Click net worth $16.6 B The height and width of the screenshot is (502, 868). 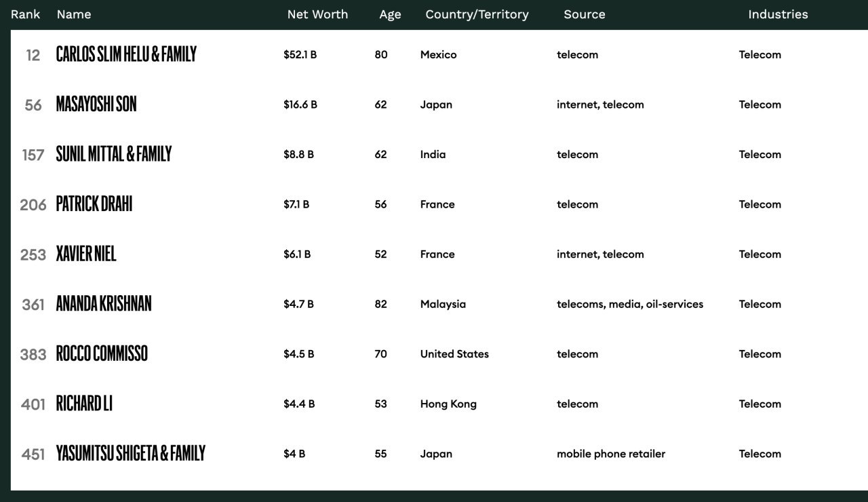point(300,104)
